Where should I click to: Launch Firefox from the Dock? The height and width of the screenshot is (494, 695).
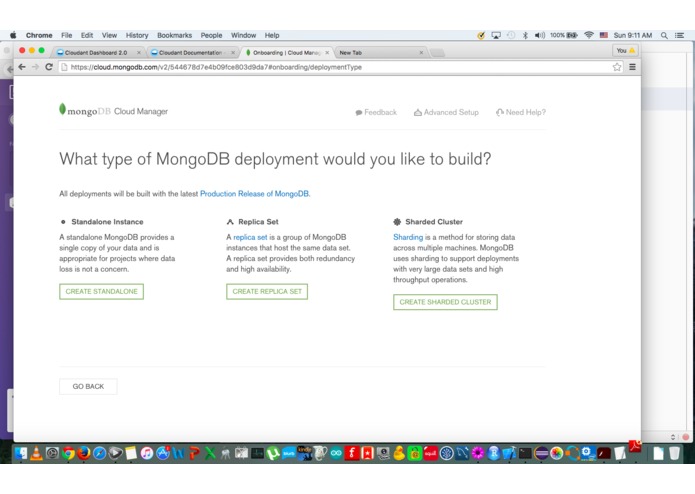pyautogui.click(x=84, y=453)
